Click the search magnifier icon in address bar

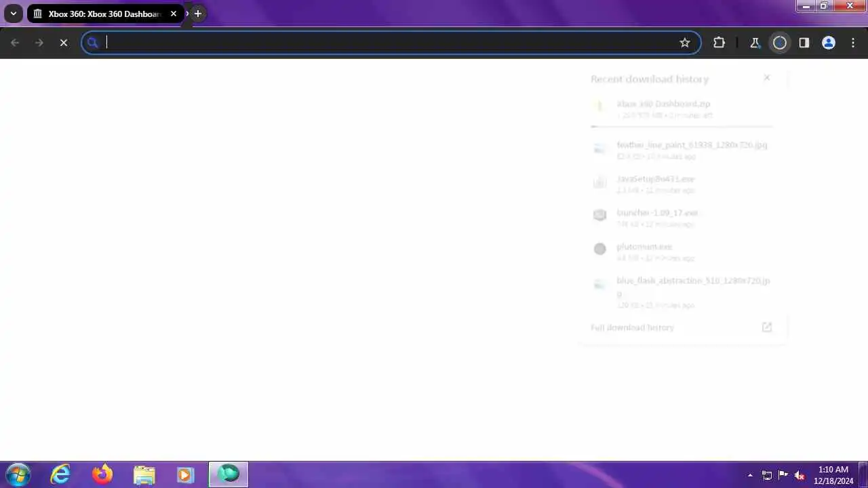coord(93,43)
